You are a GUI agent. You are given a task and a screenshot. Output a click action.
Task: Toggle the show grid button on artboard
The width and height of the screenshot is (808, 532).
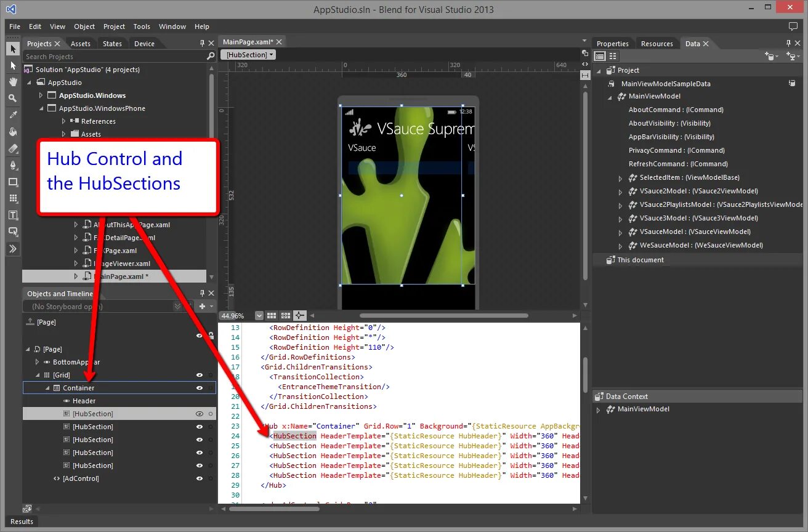click(x=272, y=315)
